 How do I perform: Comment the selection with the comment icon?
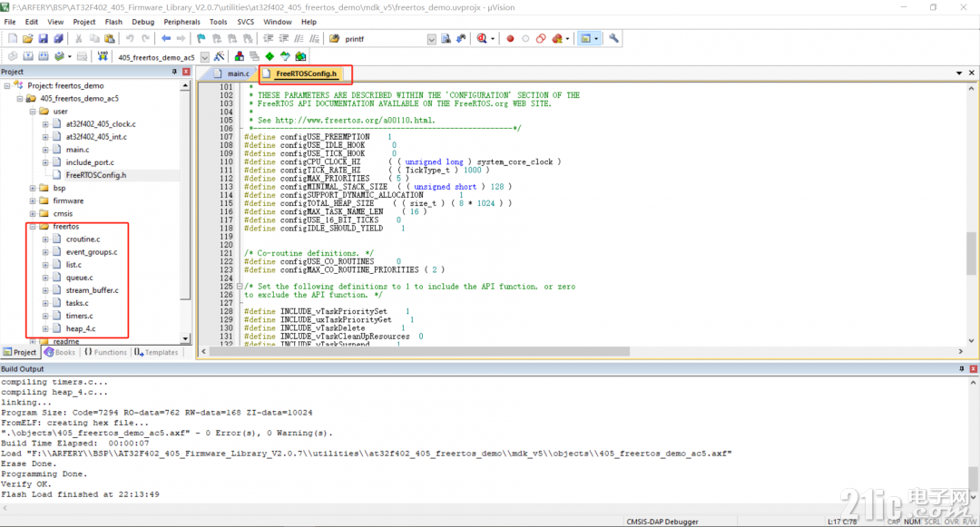click(x=299, y=39)
